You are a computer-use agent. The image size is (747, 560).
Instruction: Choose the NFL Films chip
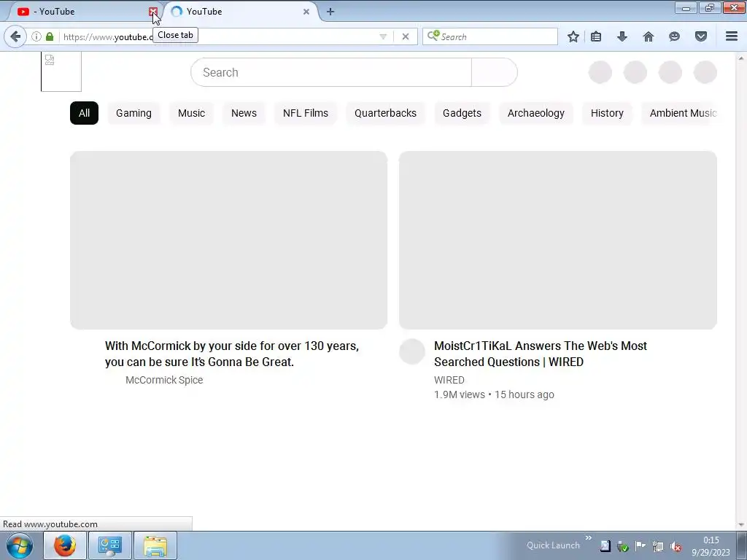pos(306,113)
